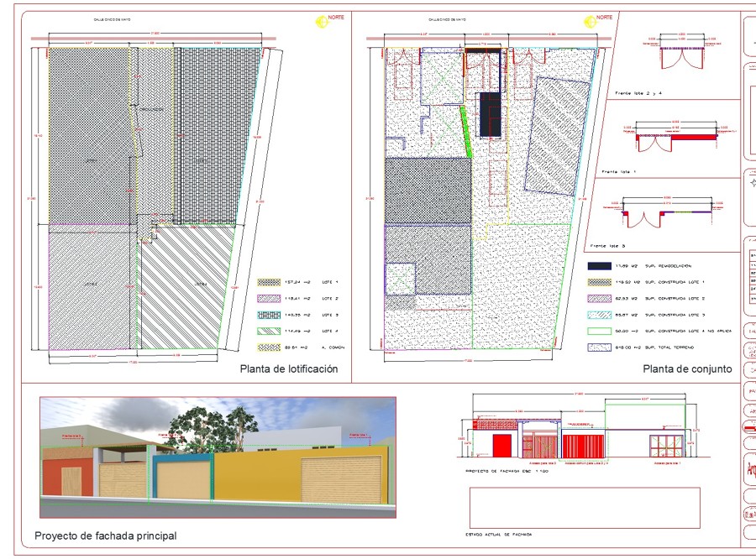Click the 'Planta de lotificación' title
This screenshot has width=756, height=559.
[x=289, y=368]
